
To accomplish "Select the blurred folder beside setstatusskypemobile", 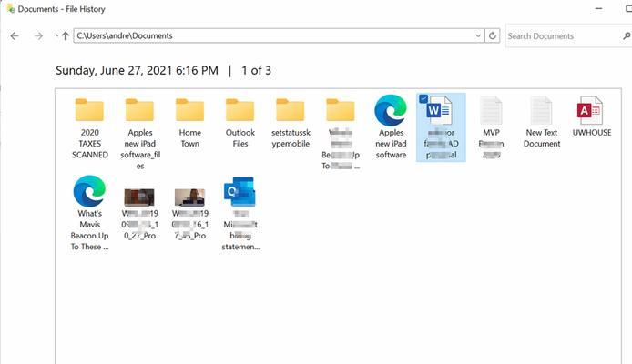I will 341,134.
